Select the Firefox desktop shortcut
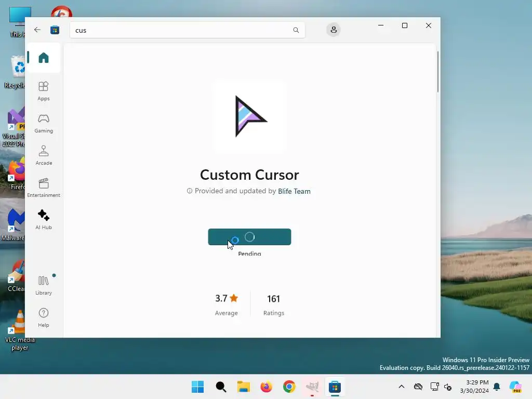Viewport: 532px width, 399px height. [x=16, y=174]
